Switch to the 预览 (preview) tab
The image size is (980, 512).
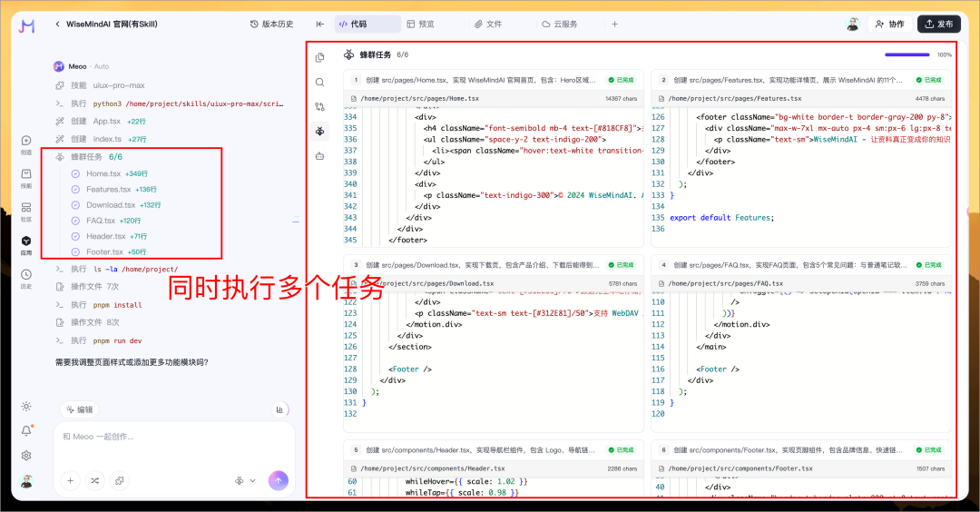point(421,24)
